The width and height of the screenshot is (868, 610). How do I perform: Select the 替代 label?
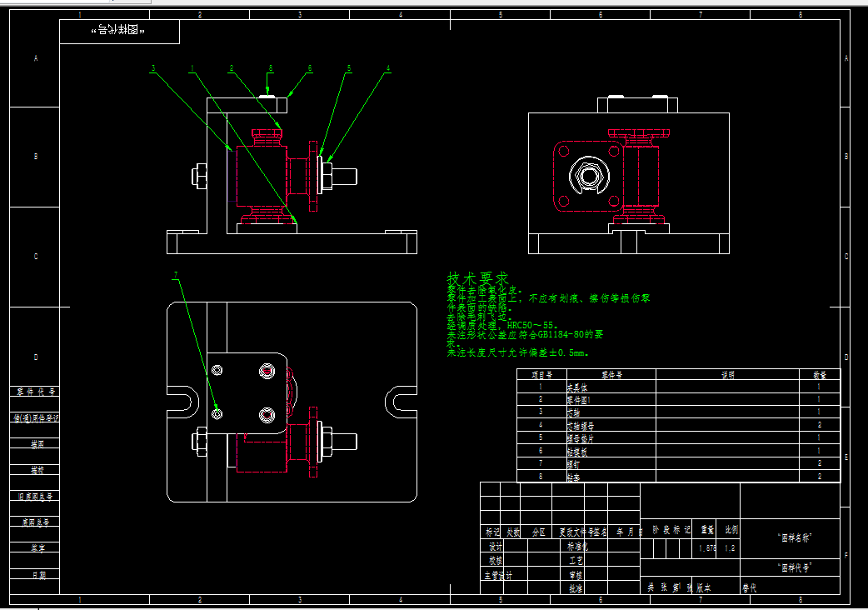pos(750,587)
